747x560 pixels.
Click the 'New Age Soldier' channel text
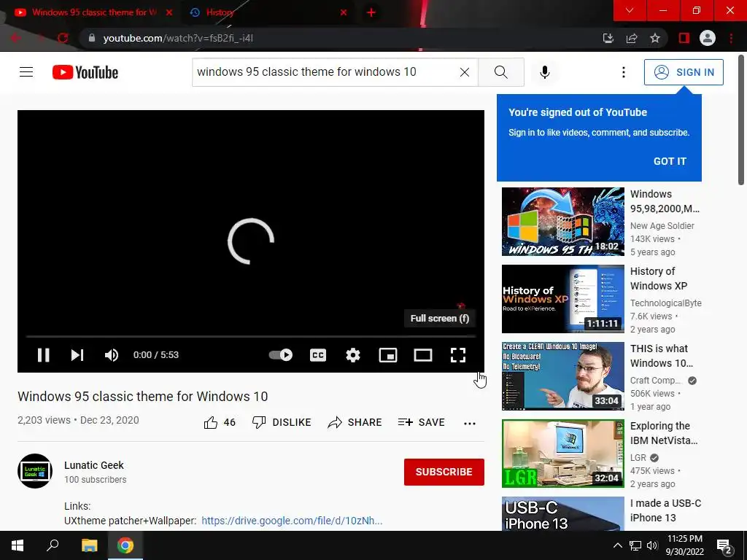[x=662, y=226]
